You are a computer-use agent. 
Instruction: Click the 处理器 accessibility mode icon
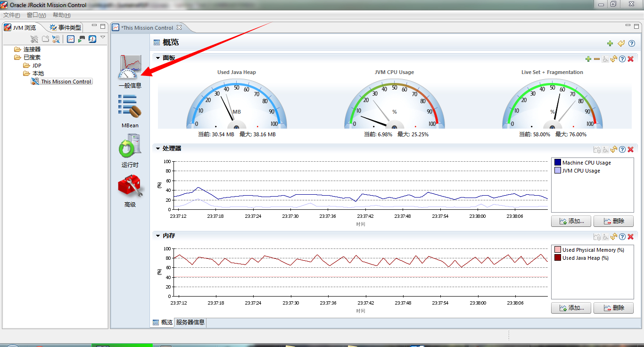pyautogui.click(x=605, y=149)
